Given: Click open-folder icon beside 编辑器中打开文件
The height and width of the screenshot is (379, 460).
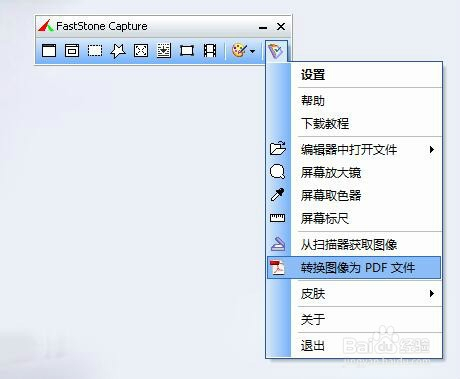Looking at the screenshot, I should tap(278, 148).
